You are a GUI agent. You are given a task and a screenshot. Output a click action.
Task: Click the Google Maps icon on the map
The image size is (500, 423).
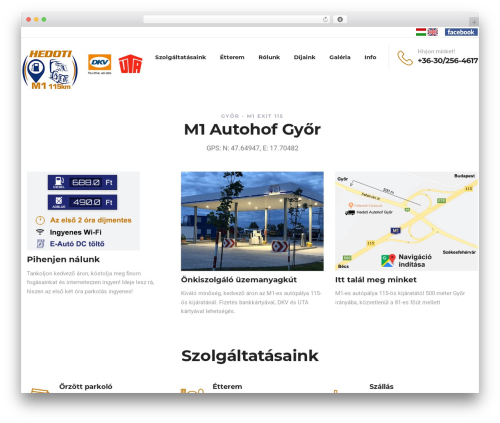[388, 260]
